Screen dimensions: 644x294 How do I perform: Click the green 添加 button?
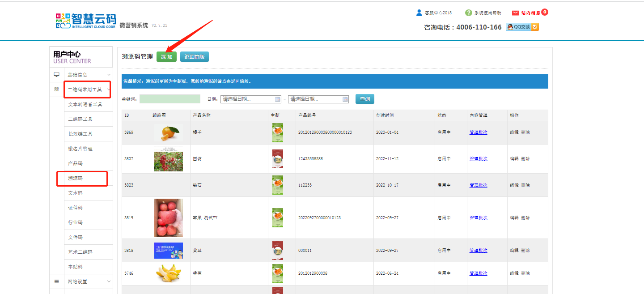tap(166, 57)
